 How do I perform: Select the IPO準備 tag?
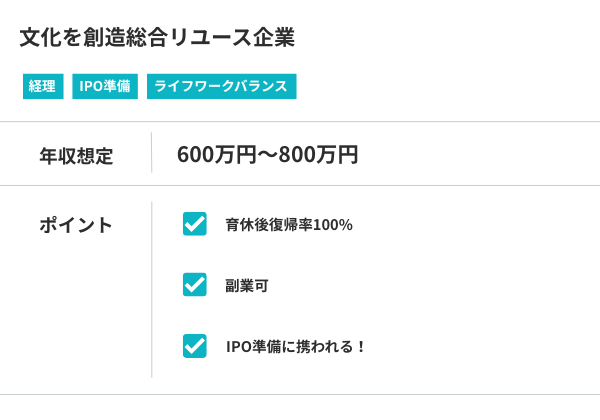click(x=105, y=87)
